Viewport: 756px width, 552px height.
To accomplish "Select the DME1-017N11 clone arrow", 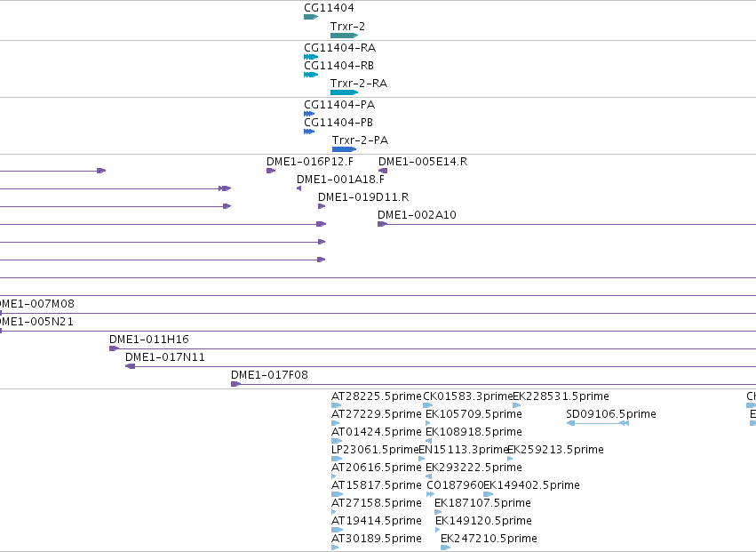I will [x=131, y=366].
